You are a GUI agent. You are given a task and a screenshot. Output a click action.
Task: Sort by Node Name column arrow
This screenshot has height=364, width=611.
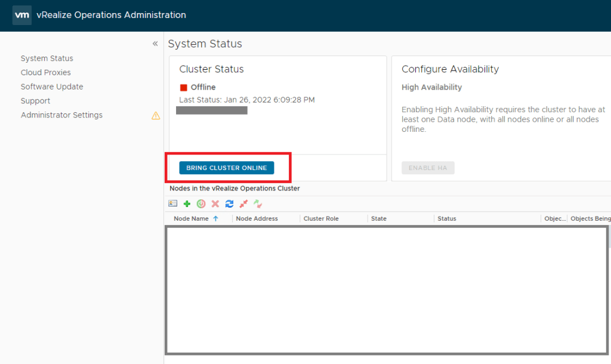click(215, 219)
